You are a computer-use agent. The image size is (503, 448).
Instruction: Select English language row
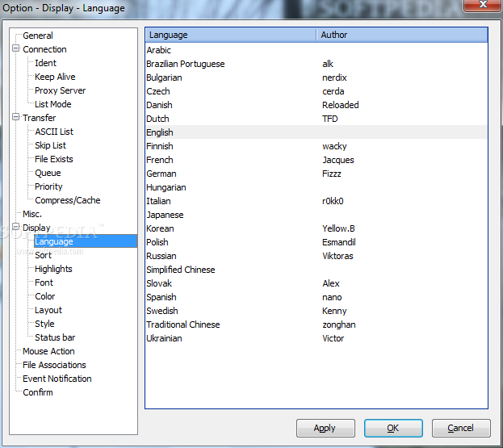click(x=316, y=132)
